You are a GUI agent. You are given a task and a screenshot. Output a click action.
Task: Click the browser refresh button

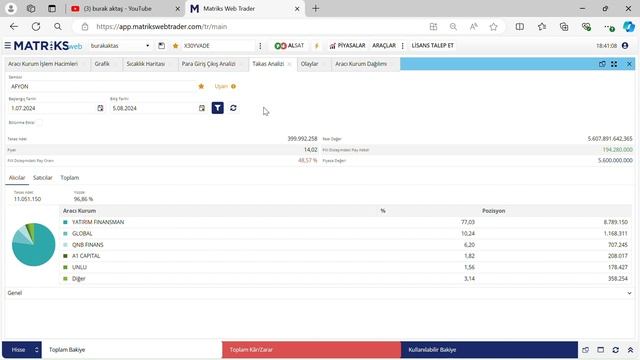[x=36, y=27]
